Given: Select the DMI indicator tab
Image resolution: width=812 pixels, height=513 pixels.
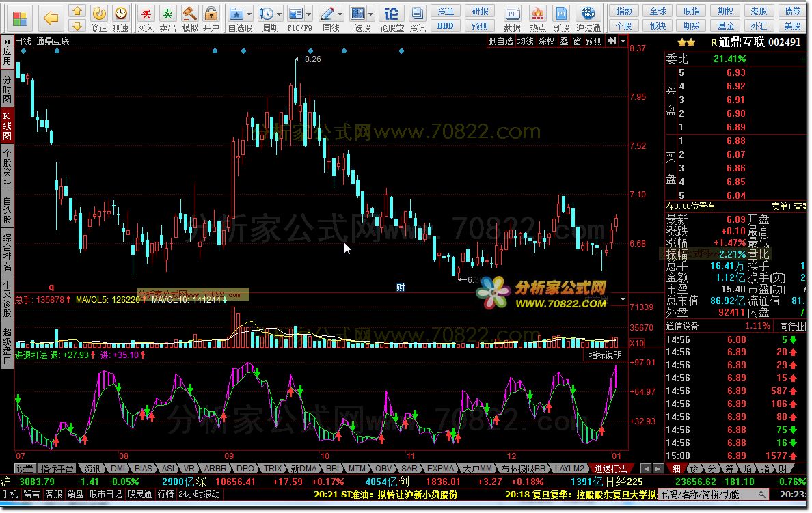Looking at the screenshot, I should pos(118,469).
